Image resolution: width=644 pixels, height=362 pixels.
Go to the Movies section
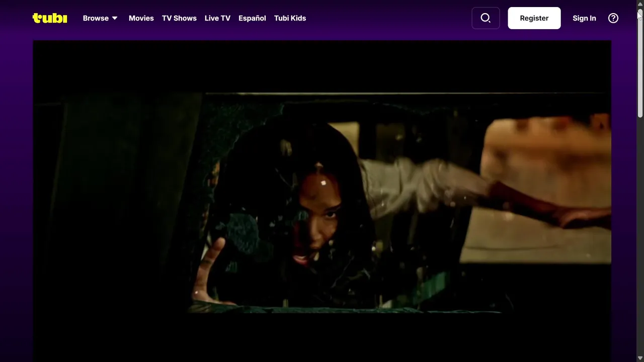pos(141,18)
